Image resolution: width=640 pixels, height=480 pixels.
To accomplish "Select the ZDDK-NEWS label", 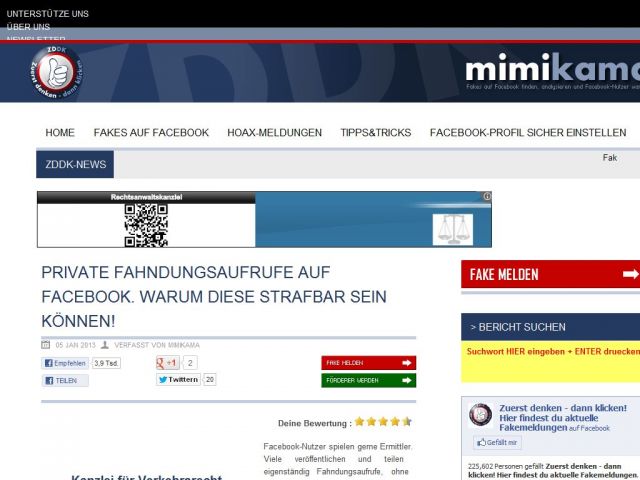I will tap(75, 164).
